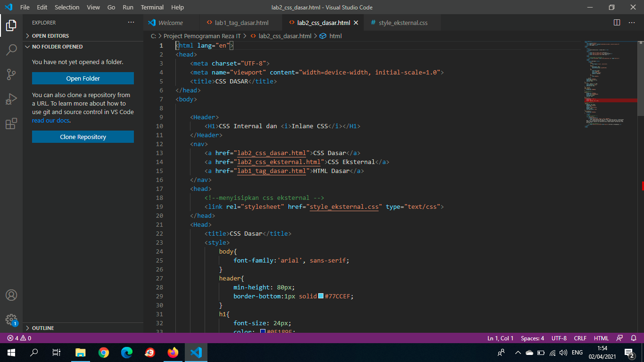The width and height of the screenshot is (644, 362).
Task: Open the Terminal menu
Action: point(152,7)
